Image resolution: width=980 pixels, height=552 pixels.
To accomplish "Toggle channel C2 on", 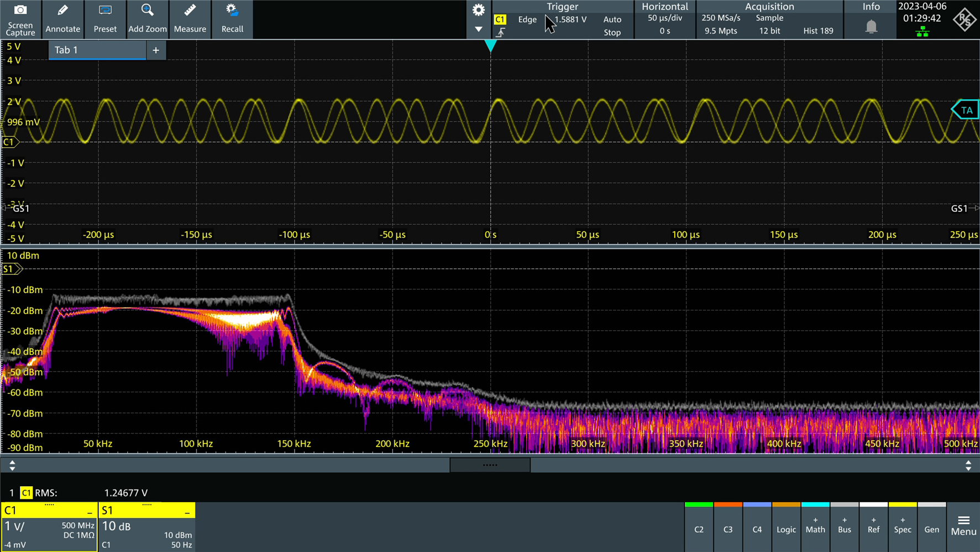I will [x=699, y=529].
